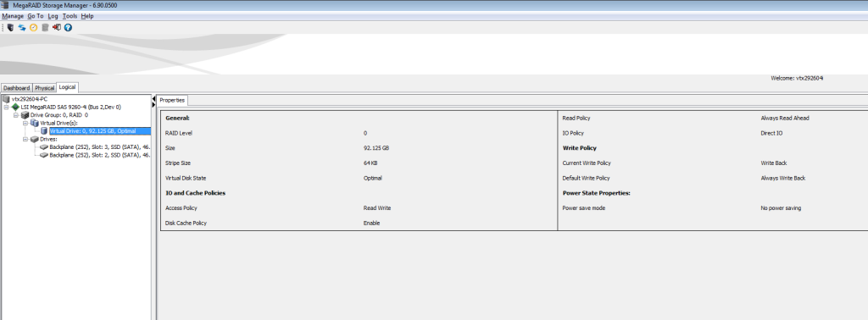Collapse the Drives tree node
The width and height of the screenshot is (868, 320).
[x=25, y=140]
